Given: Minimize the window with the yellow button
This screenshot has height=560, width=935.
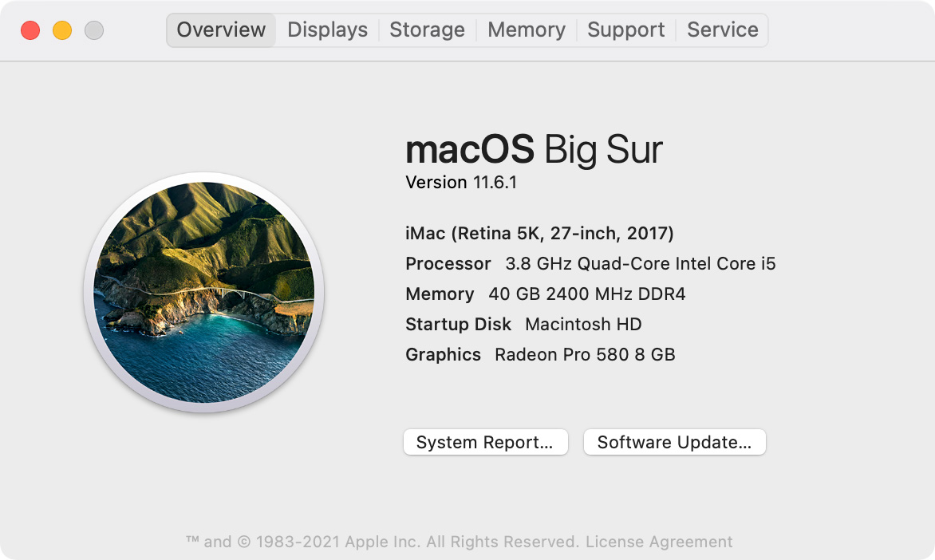Looking at the screenshot, I should point(62,30).
